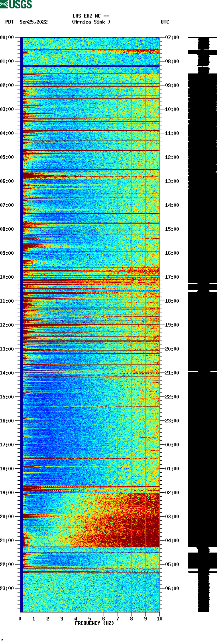Click the FREQUENCY (HZ) axis title
This screenshot has width=220, height=644.
(94, 623)
